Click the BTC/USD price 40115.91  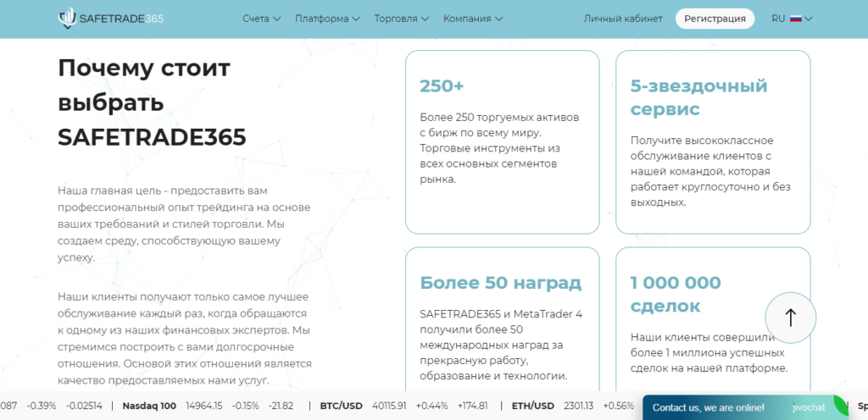click(390, 406)
